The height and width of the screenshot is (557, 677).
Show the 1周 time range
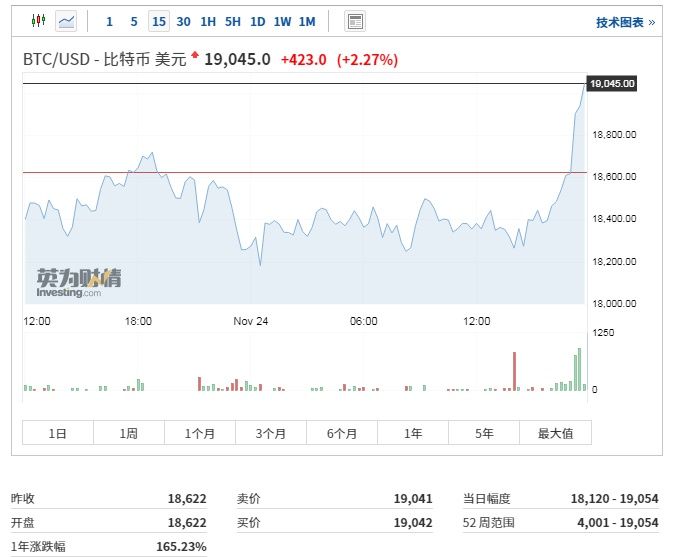129,432
